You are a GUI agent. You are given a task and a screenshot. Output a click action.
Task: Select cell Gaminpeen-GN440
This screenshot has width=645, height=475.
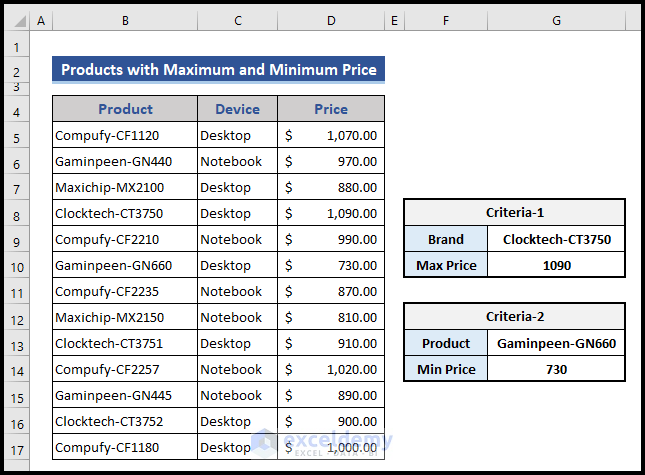tap(125, 161)
